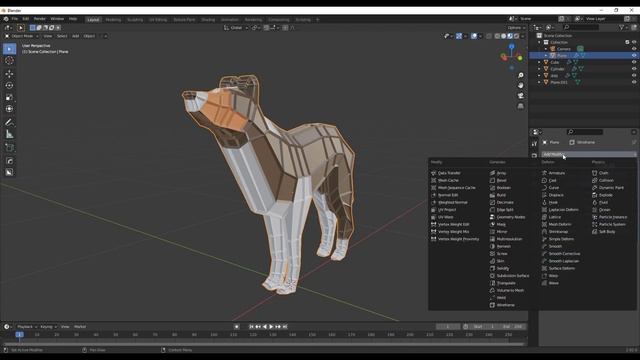The image size is (640, 360).
Task: Click the zoom view magnifier icon
Action: click(x=520, y=76)
